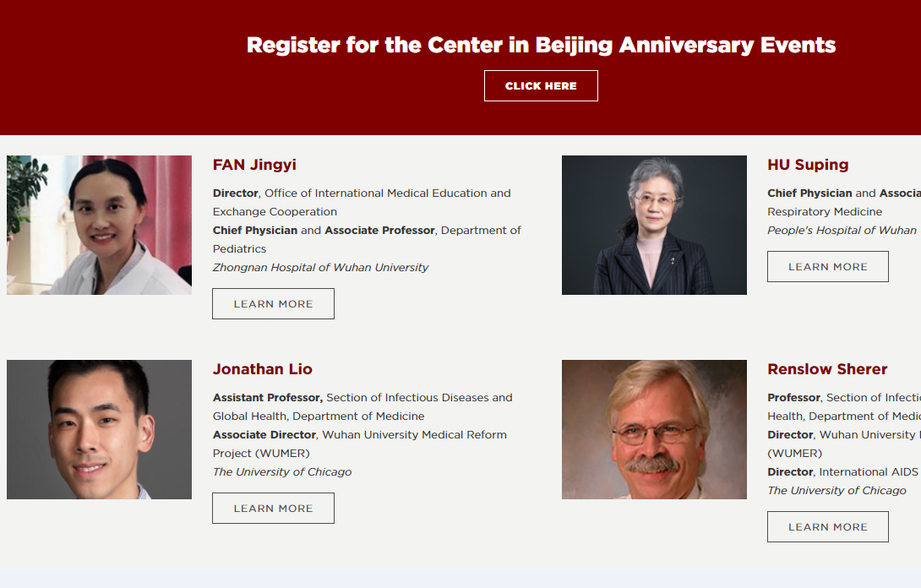The height and width of the screenshot is (588, 921).
Task: Click People's Hospital of Wuhan text
Action: click(842, 231)
